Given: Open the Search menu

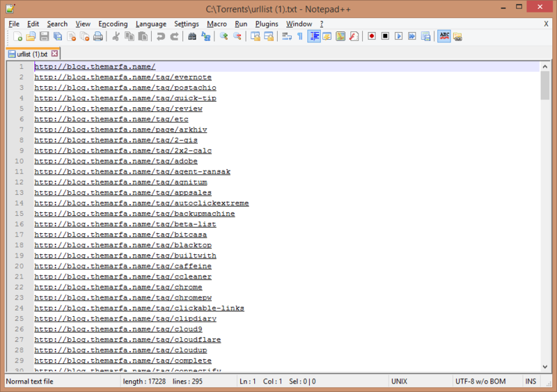Looking at the screenshot, I should tap(57, 24).
